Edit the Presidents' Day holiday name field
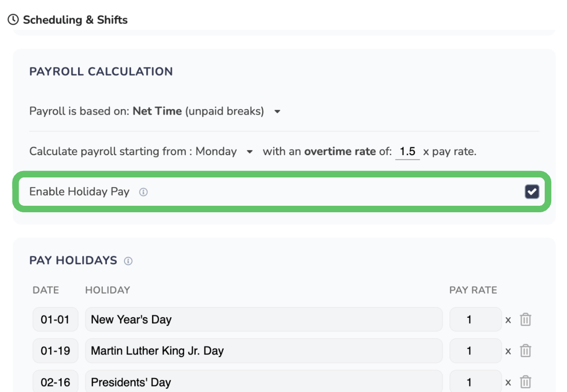Image resolution: width=567 pixels, height=392 pixels. click(x=264, y=382)
